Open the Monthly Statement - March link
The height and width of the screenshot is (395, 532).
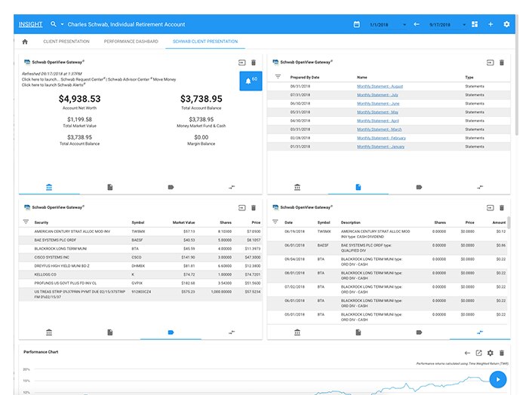[379, 129]
